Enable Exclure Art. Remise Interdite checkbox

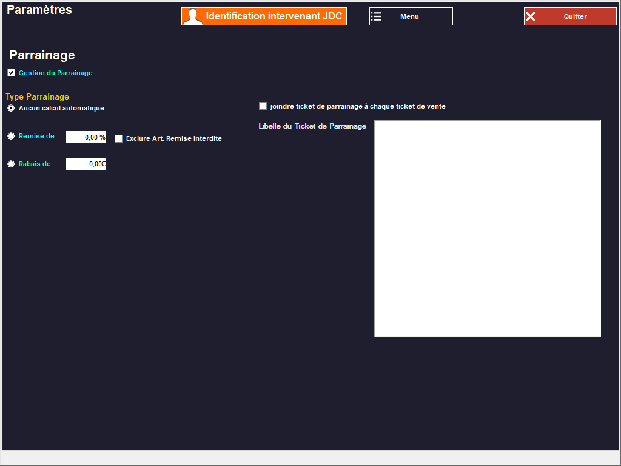coord(119,138)
